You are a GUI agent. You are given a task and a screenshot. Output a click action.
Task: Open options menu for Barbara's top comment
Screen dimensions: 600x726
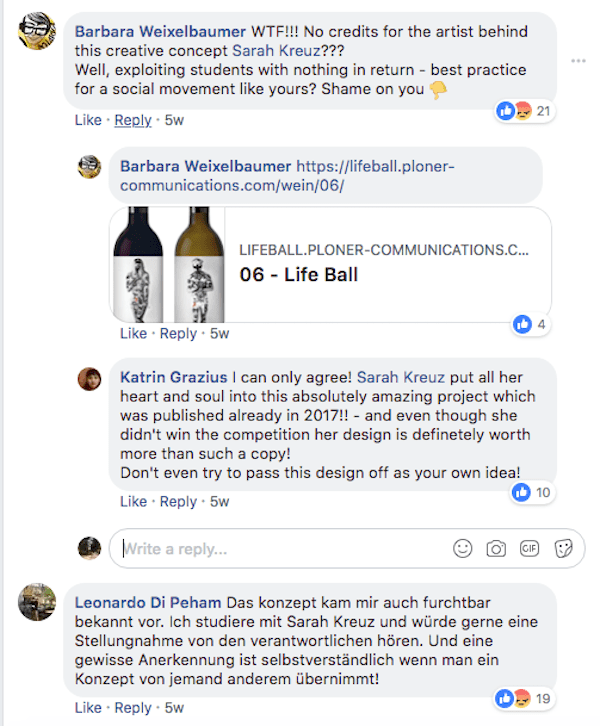coord(578,61)
